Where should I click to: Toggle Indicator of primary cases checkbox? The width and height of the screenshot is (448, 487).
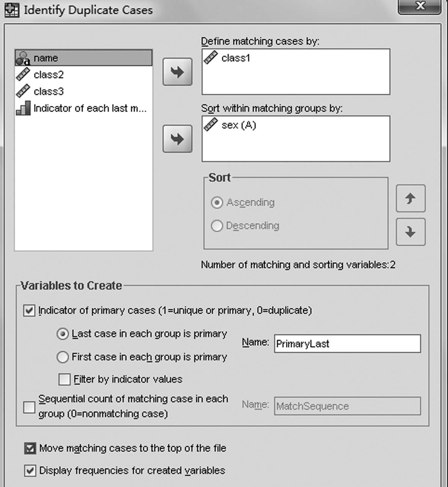pos(29,311)
